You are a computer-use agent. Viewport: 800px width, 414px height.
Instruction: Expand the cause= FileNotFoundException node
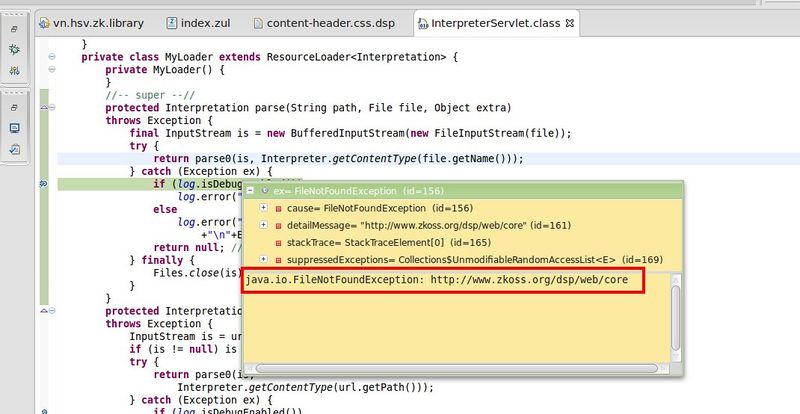pos(264,207)
